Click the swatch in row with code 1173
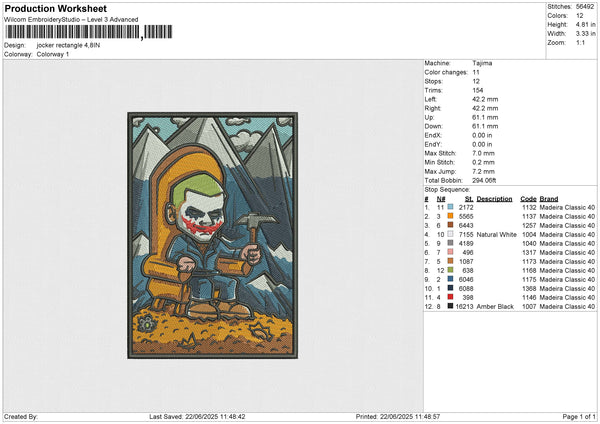Image resolution: width=600 pixels, height=424 pixels. 450,261
